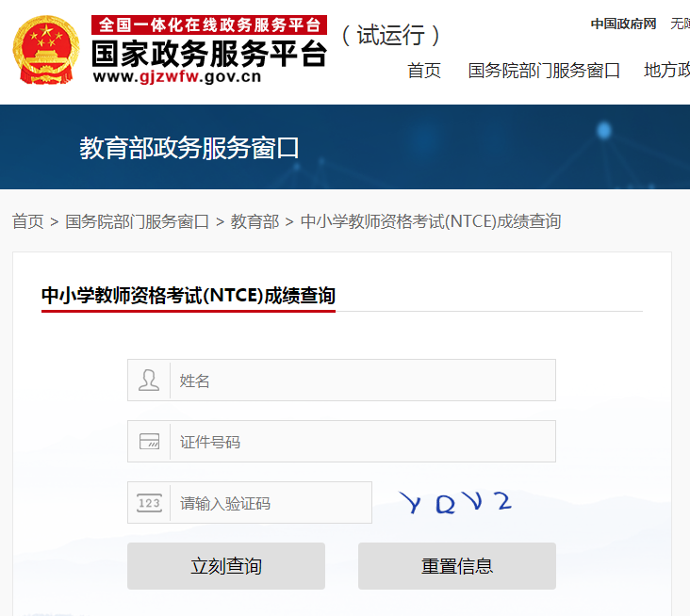Click the 教育部 breadcrumb link
This screenshot has width=690, height=616.
255,221
